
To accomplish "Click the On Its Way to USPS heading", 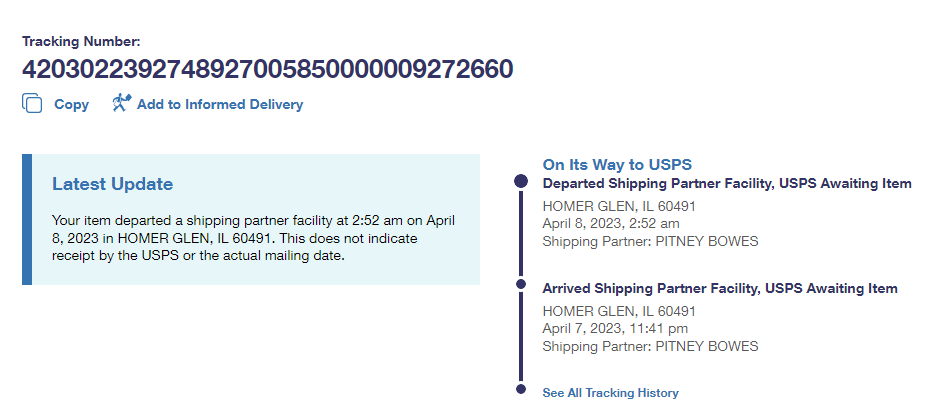I will click(x=617, y=164).
